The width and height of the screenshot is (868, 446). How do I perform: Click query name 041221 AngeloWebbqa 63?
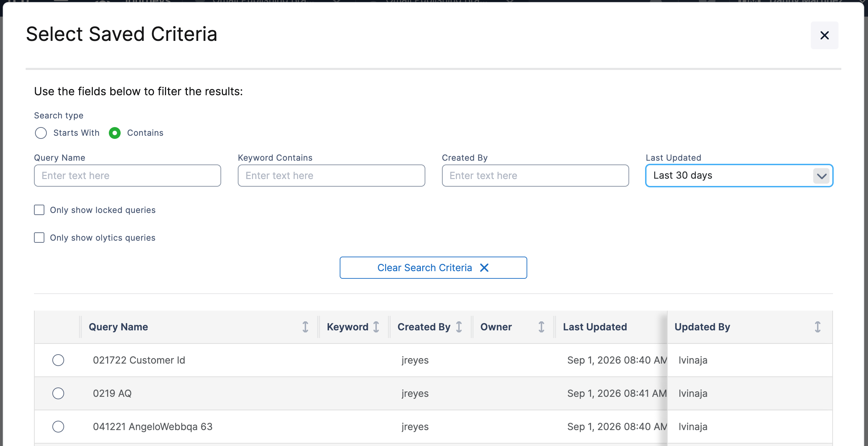(x=153, y=427)
